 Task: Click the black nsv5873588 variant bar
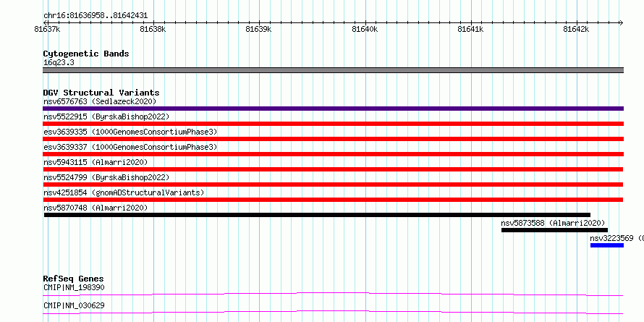(554, 230)
